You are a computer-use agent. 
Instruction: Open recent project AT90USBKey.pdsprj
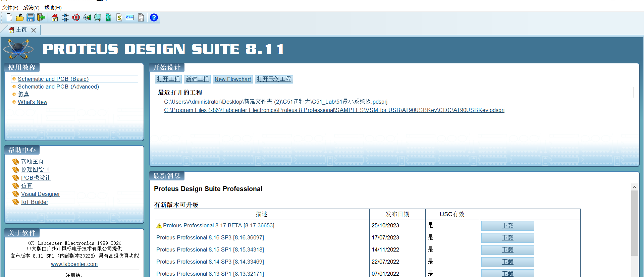(334, 110)
